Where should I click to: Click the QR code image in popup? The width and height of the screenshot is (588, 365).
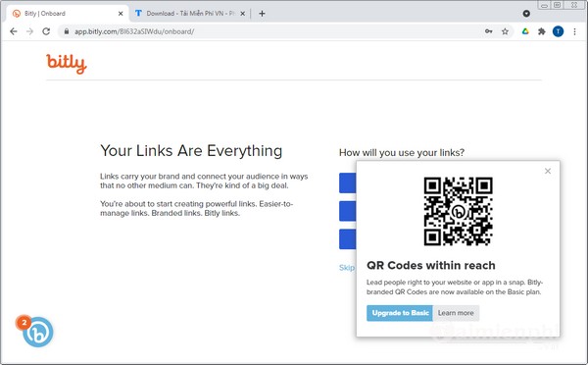click(x=459, y=211)
